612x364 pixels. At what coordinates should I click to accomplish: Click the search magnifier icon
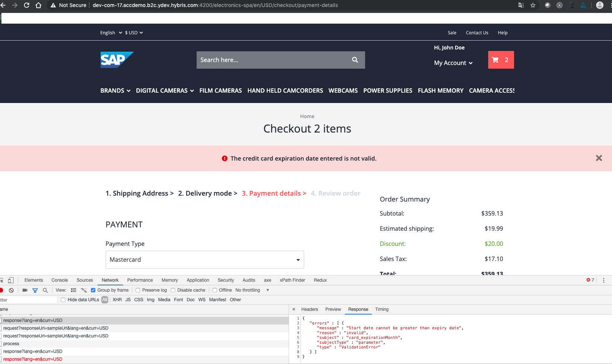click(355, 60)
